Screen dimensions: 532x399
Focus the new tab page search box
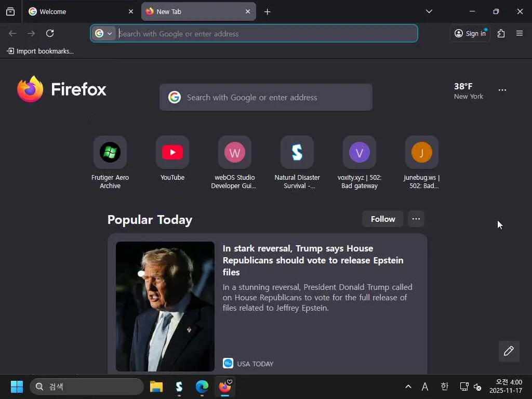point(266,97)
